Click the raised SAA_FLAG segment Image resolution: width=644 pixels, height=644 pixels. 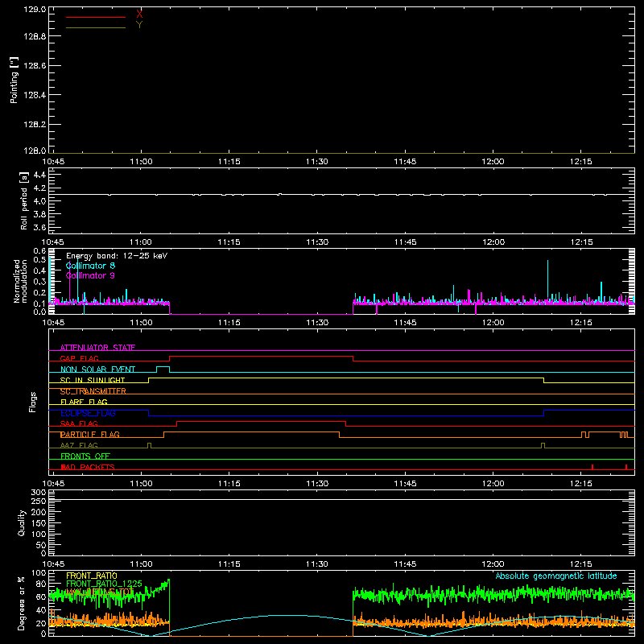261,422
